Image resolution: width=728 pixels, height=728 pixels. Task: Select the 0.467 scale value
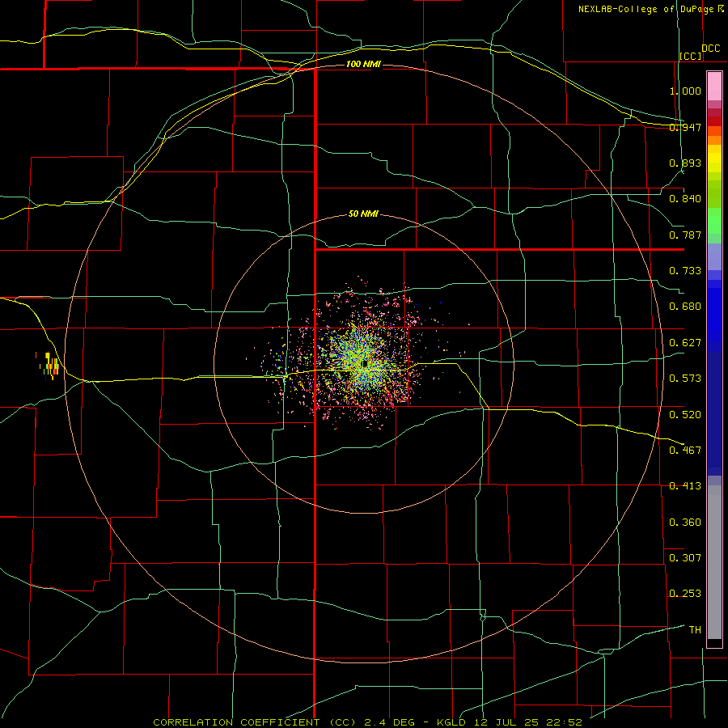[x=685, y=451]
